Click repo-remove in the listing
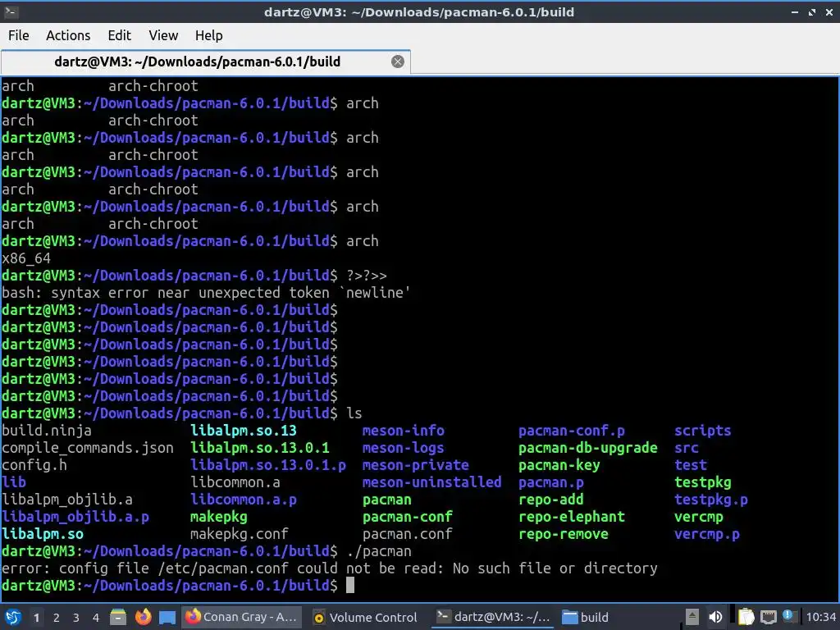Screen dimensions: 840x630 563,534
